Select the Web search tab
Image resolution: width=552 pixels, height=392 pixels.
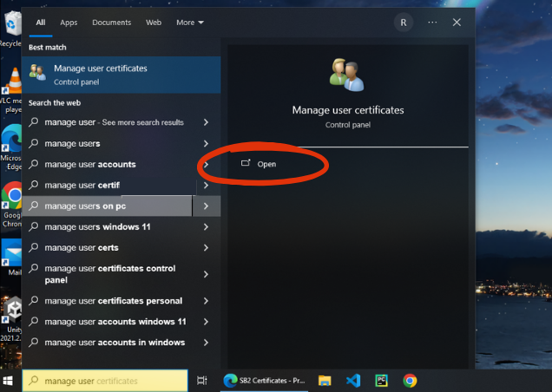point(154,23)
